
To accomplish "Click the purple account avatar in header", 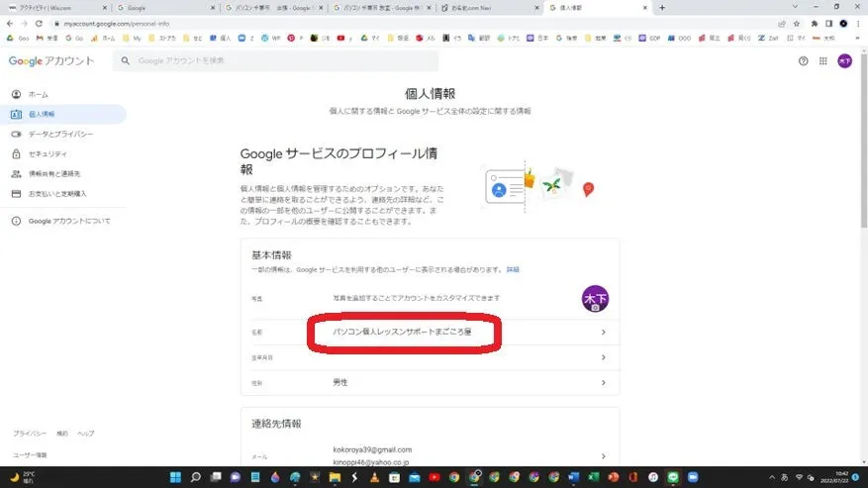I will click(844, 61).
